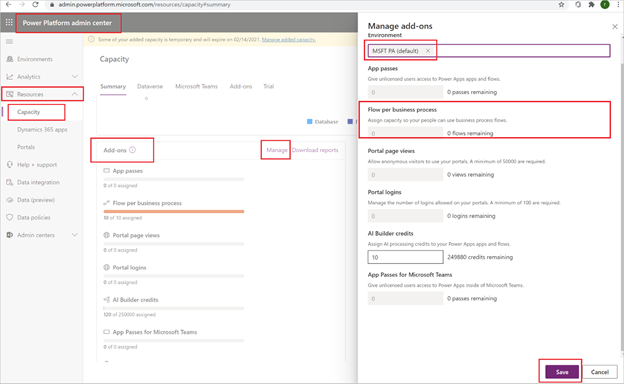Expand the Analytics section chevron
Viewport: 624px width, 384px height.
[74, 76]
